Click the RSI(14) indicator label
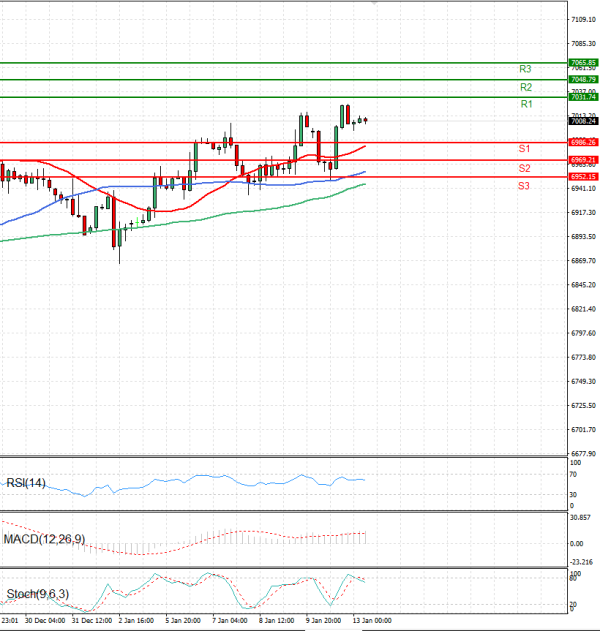Viewport: 600px width, 631px height. (26, 484)
